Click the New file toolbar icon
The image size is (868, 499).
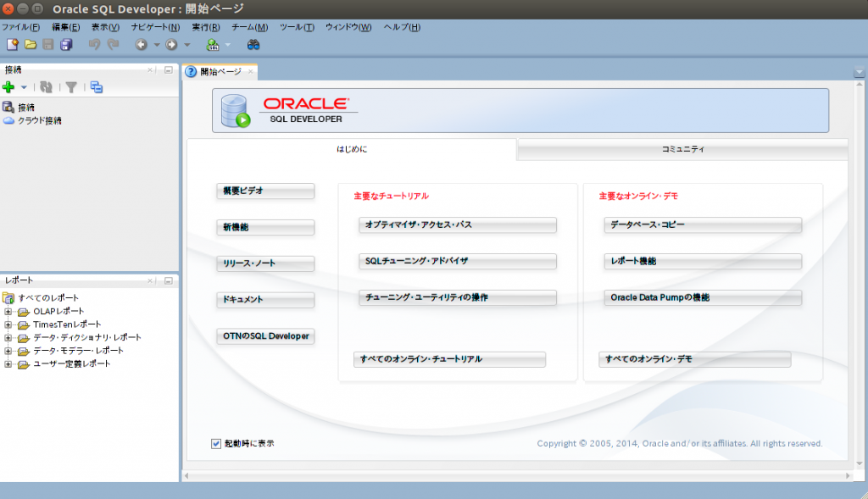12,45
